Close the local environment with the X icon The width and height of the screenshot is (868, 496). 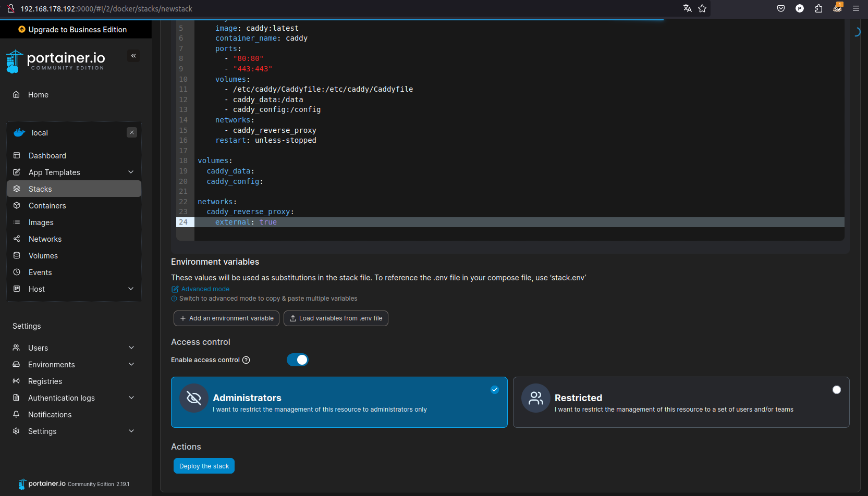coord(132,133)
